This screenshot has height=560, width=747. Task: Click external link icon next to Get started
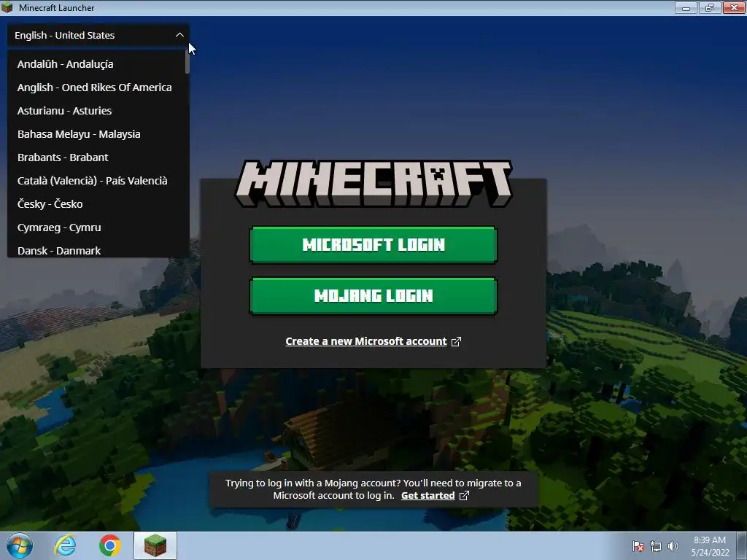(x=464, y=496)
